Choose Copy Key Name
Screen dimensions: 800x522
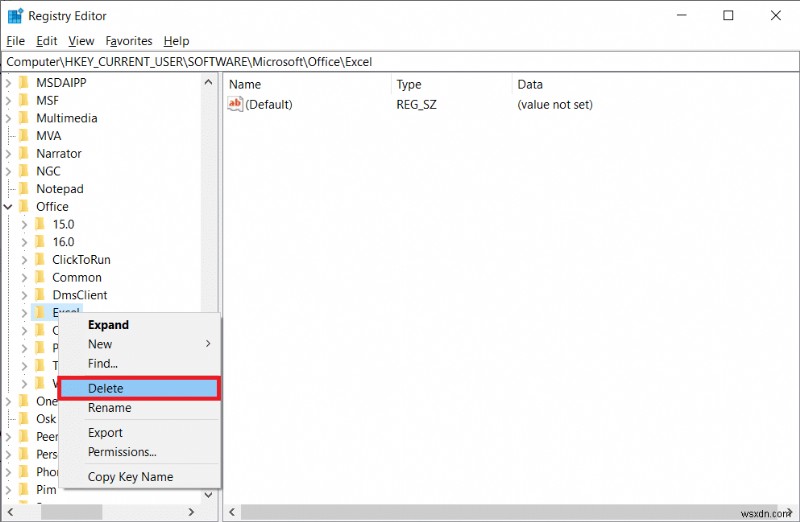[139, 477]
